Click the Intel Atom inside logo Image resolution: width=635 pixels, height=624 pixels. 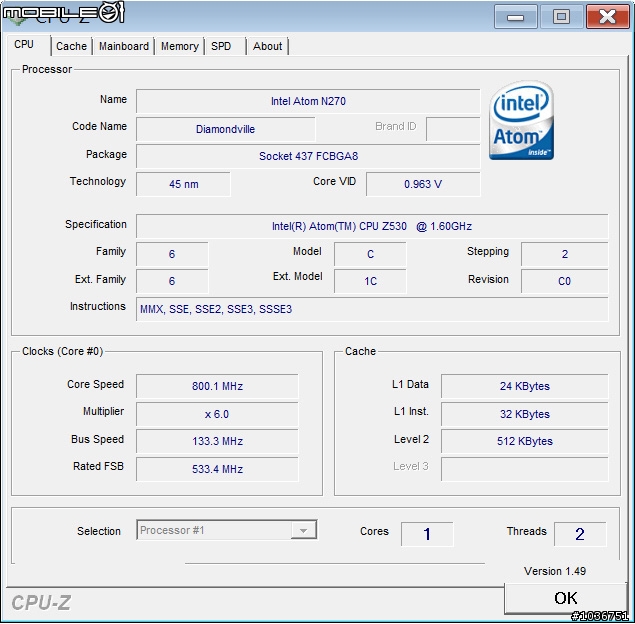[521, 120]
